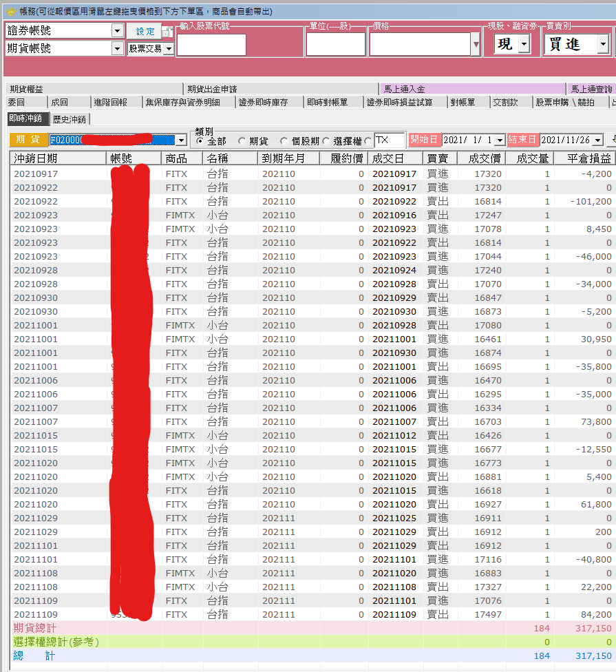The width and height of the screenshot is (616, 672).
Task: Click the lock icon next to 設定
Action: point(167,31)
